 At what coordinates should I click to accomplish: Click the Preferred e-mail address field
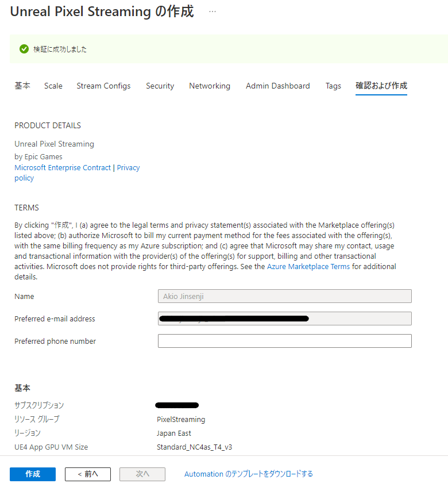(284, 318)
